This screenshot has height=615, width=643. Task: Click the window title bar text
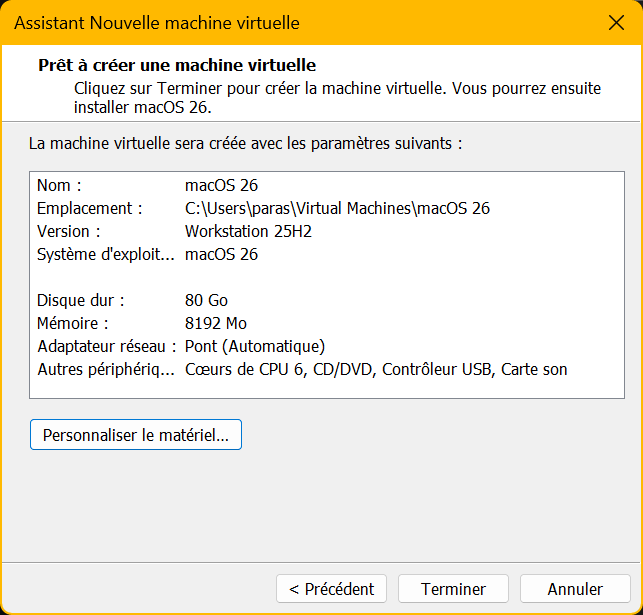(x=156, y=22)
